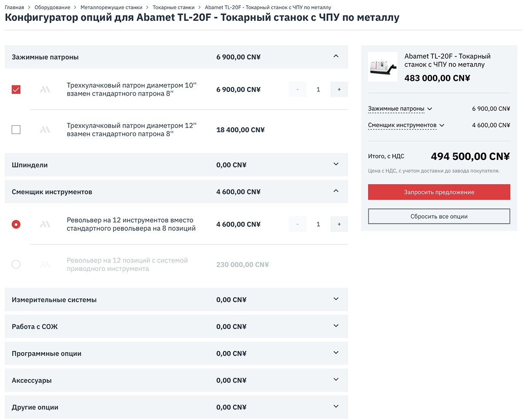The width and height of the screenshot is (522, 420).
Task: Click Сбросить все опции button
Action: [439, 217]
